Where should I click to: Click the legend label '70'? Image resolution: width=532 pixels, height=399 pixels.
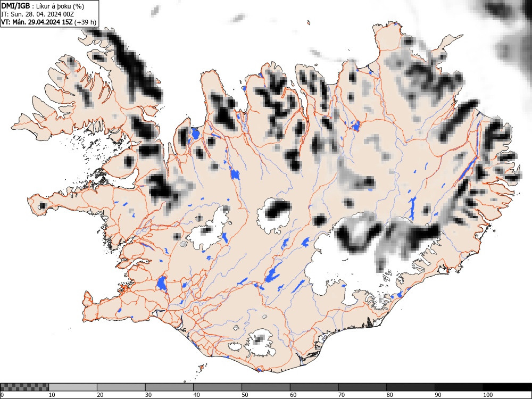(x=342, y=395)
